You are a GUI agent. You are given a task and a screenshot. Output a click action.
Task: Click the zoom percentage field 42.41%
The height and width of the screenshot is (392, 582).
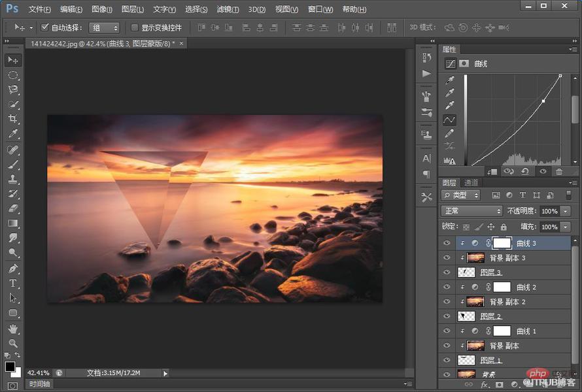(39, 373)
